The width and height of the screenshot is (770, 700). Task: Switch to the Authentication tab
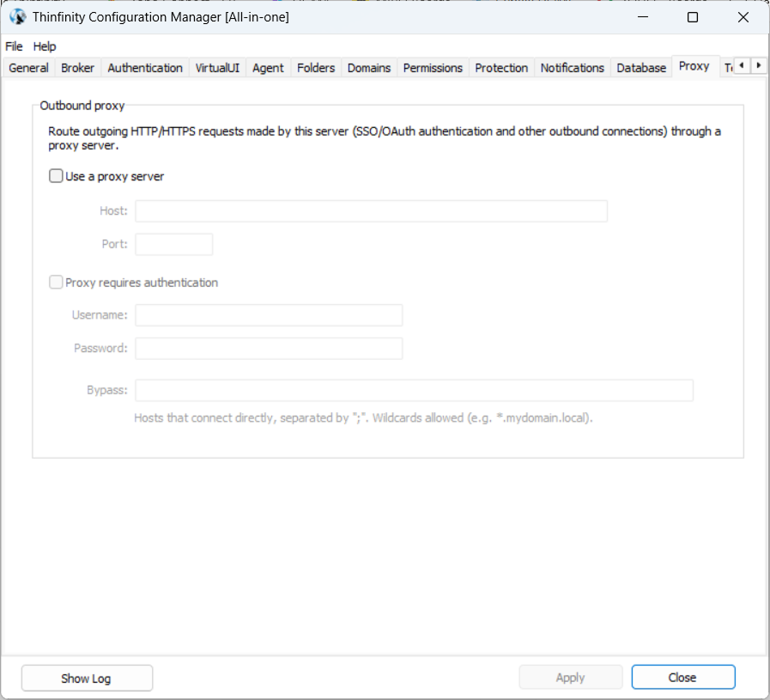tap(145, 68)
